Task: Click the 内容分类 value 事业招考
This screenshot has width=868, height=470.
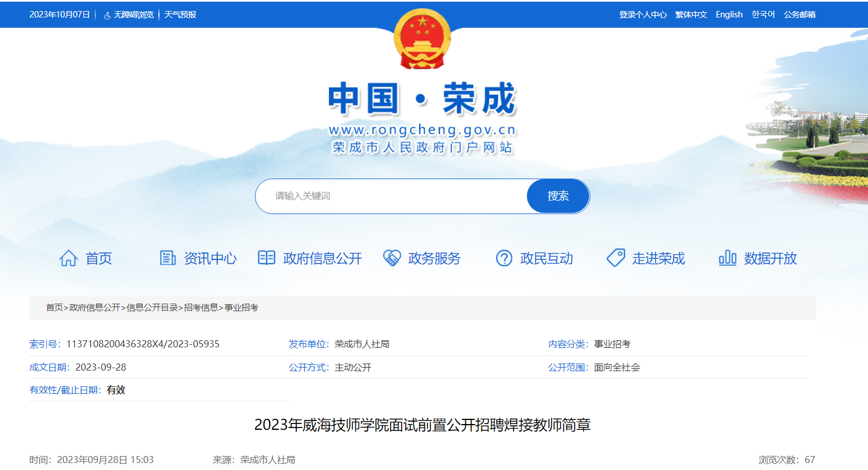Action: 612,344
